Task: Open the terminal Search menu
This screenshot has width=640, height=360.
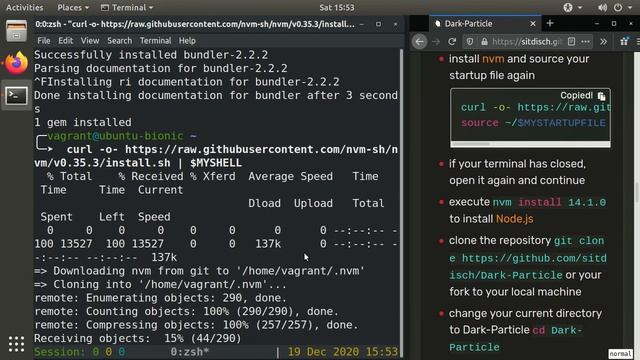Action: click(x=120, y=40)
